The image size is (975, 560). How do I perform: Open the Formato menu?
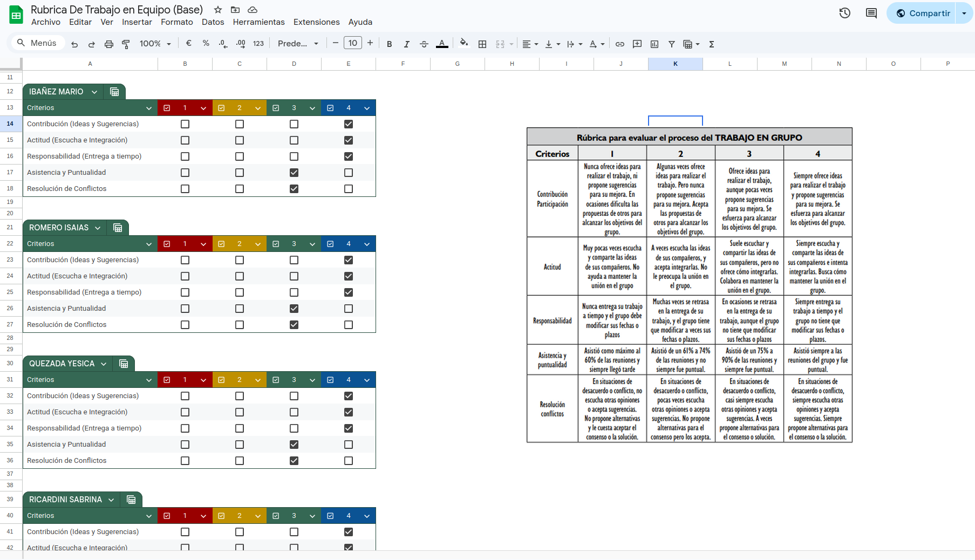click(x=177, y=22)
